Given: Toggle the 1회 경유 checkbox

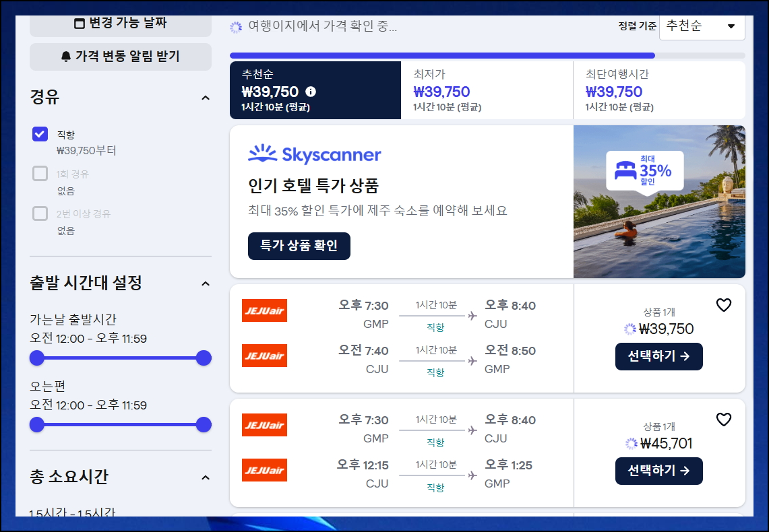Looking at the screenshot, I should pyautogui.click(x=40, y=174).
